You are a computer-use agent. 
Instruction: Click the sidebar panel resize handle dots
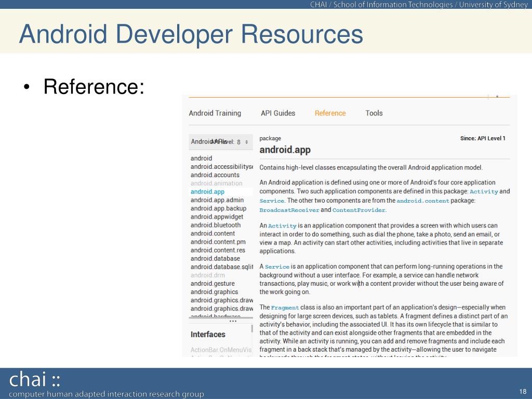click(233, 321)
